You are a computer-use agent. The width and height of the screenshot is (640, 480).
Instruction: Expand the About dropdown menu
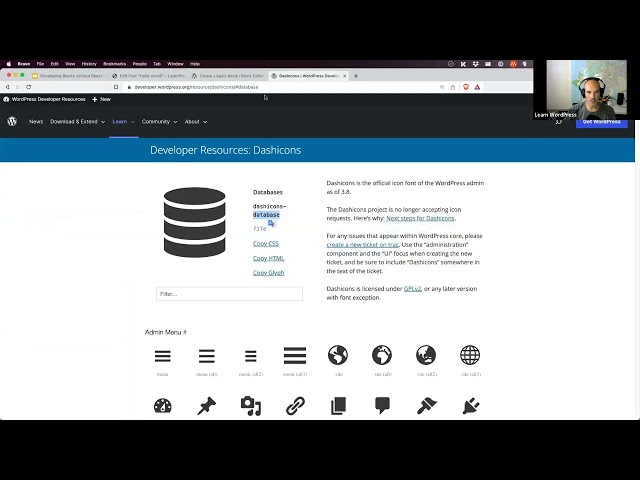pos(196,122)
